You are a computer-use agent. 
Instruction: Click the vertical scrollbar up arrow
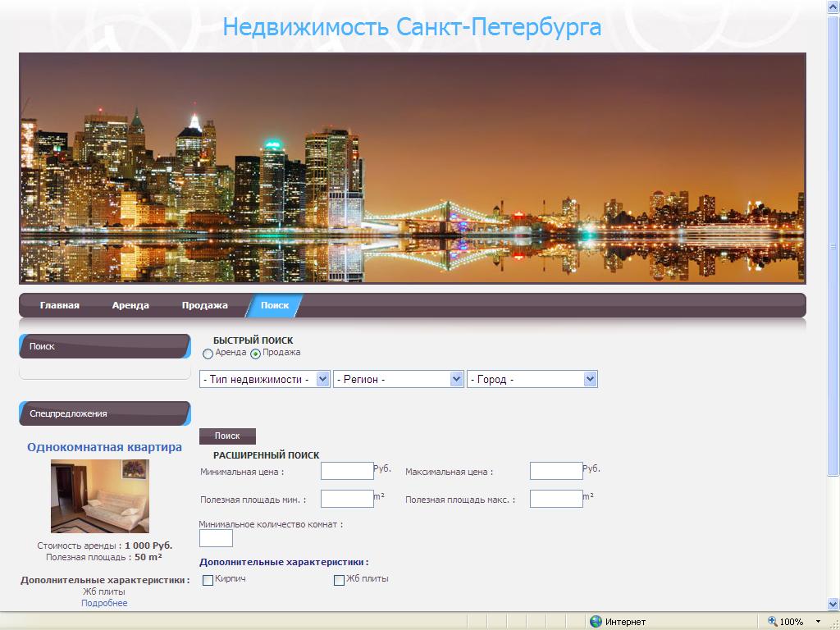point(833,6)
